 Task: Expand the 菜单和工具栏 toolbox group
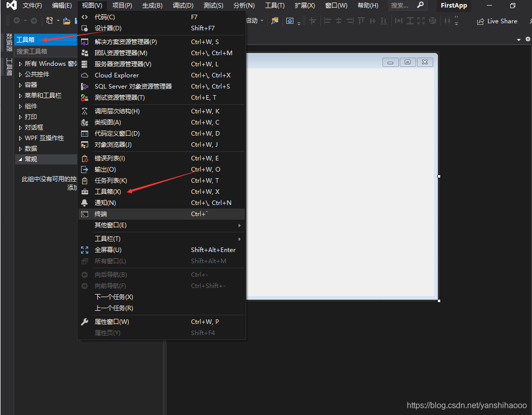point(20,96)
